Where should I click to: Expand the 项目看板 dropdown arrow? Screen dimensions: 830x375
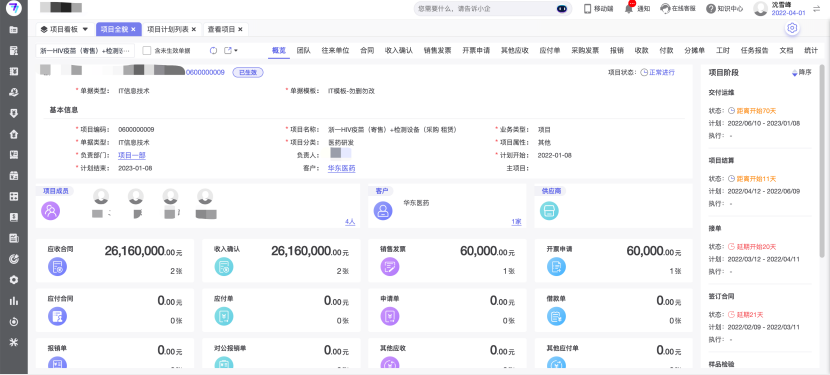(85, 29)
